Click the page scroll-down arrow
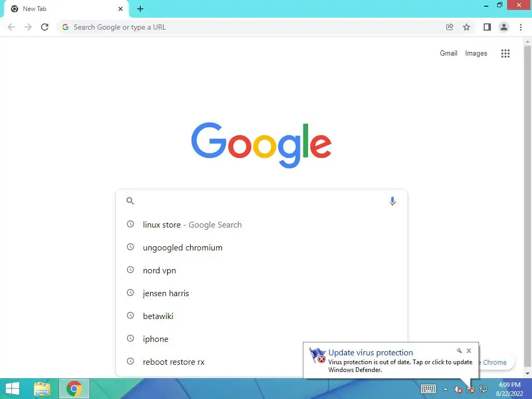532x399 pixels. click(x=527, y=374)
